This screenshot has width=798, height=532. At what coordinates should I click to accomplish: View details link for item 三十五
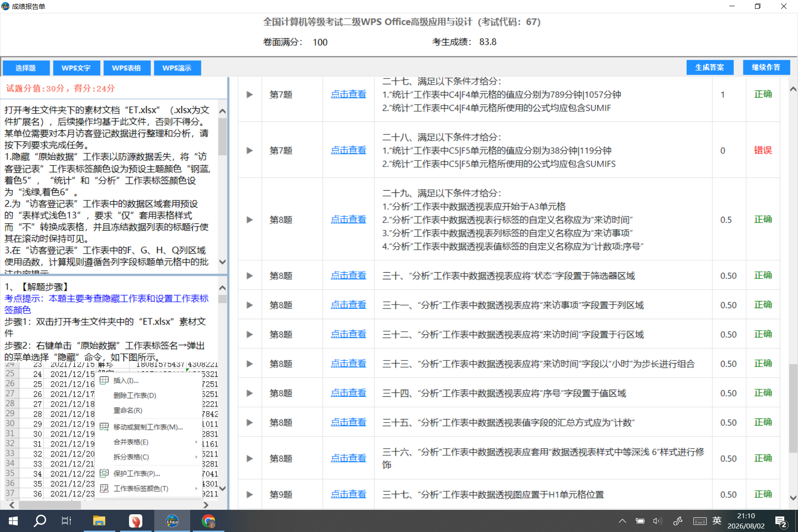point(348,422)
